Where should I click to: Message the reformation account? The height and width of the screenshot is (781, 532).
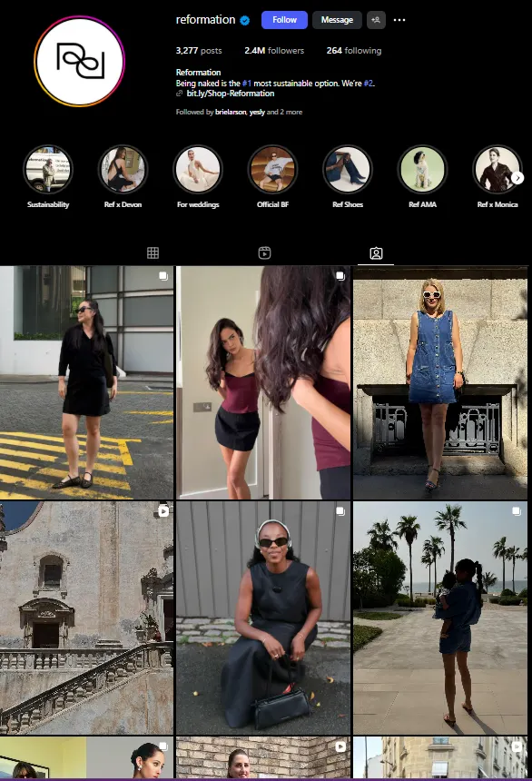[x=337, y=20]
